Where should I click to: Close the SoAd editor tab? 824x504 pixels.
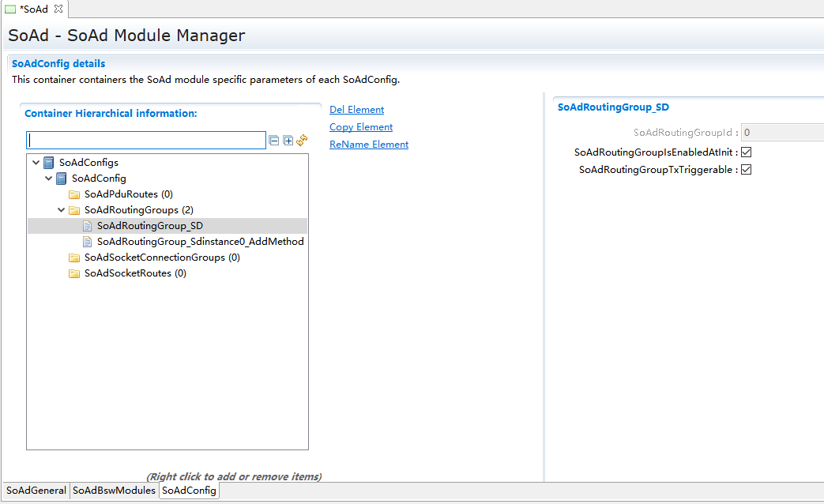tap(58, 9)
